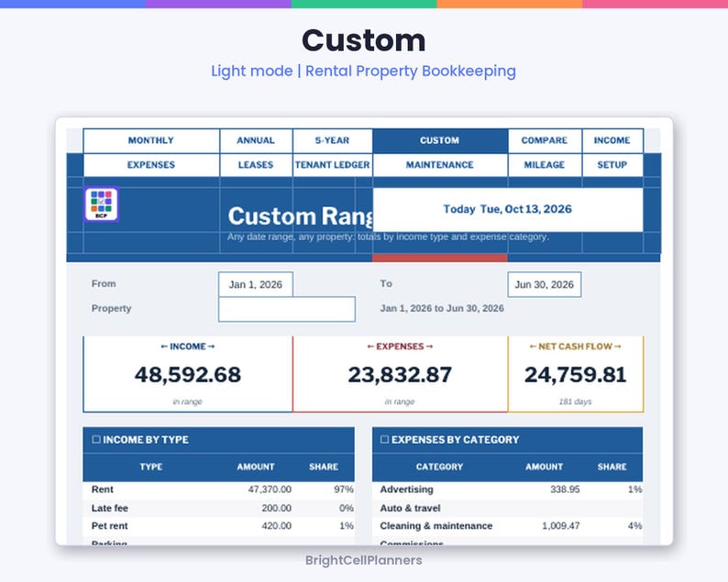Viewport: 728px width, 582px height.
Task: Click the Rent row label
Action: tap(102, 489)
